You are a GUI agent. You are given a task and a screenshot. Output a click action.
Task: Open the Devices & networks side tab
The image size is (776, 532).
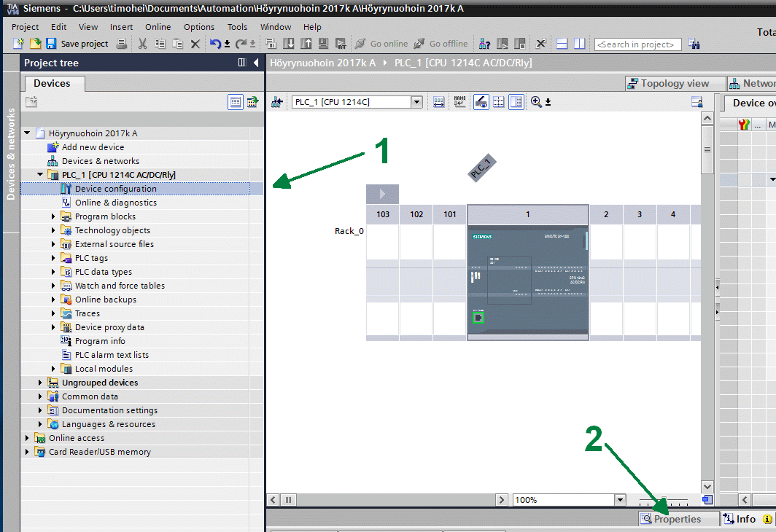(10, 153)
